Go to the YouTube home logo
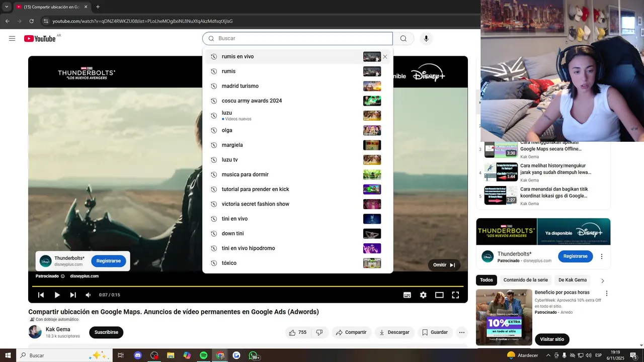 point(40,39)
